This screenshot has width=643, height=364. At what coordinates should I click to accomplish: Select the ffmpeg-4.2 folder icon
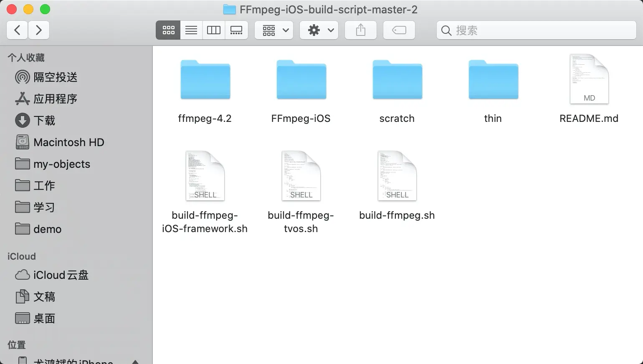(205, 80)
